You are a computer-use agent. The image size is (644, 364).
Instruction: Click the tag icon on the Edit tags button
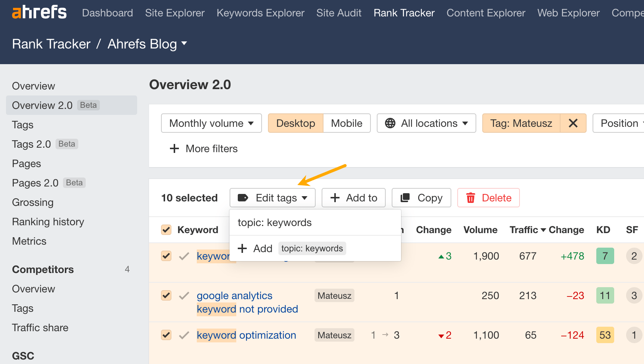pos(243,198)
